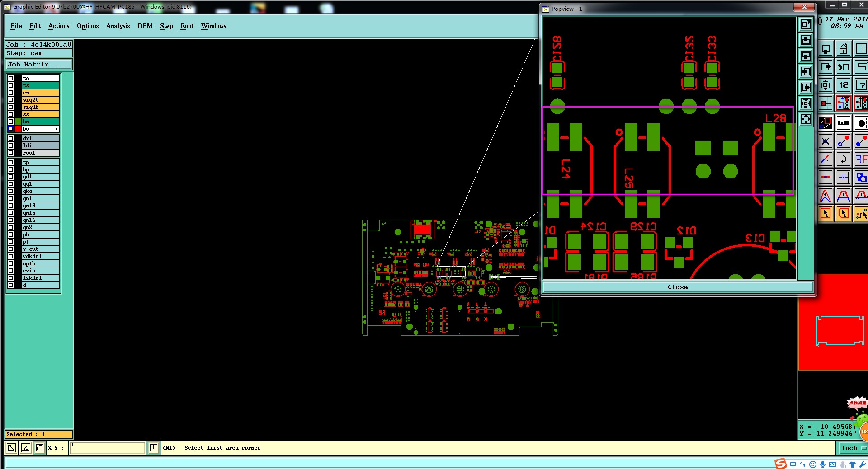Click the grid snap icon beside X Y
Image resolution: width=868 pixels, height=469 pixels.
coord(40,448)
